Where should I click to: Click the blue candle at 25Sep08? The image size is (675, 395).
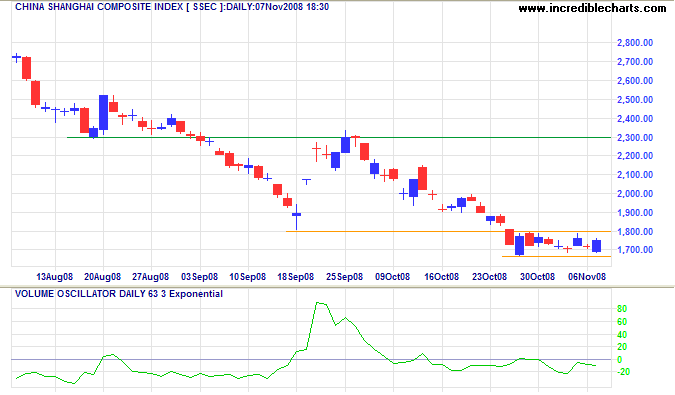click(345, 144)
